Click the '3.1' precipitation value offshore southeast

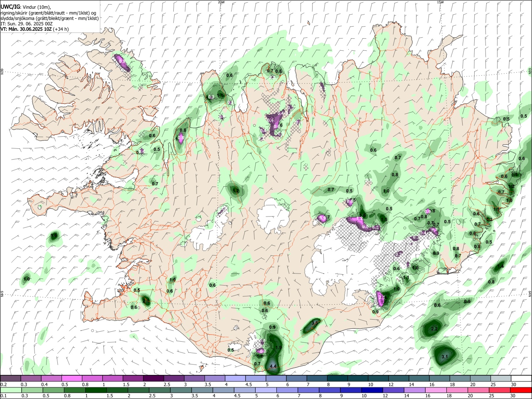[444, 357]
